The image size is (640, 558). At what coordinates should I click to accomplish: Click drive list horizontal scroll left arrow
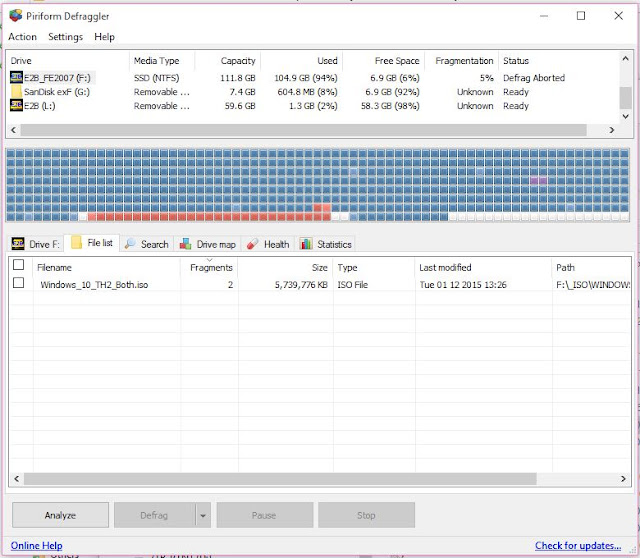[x=13, y=130]
